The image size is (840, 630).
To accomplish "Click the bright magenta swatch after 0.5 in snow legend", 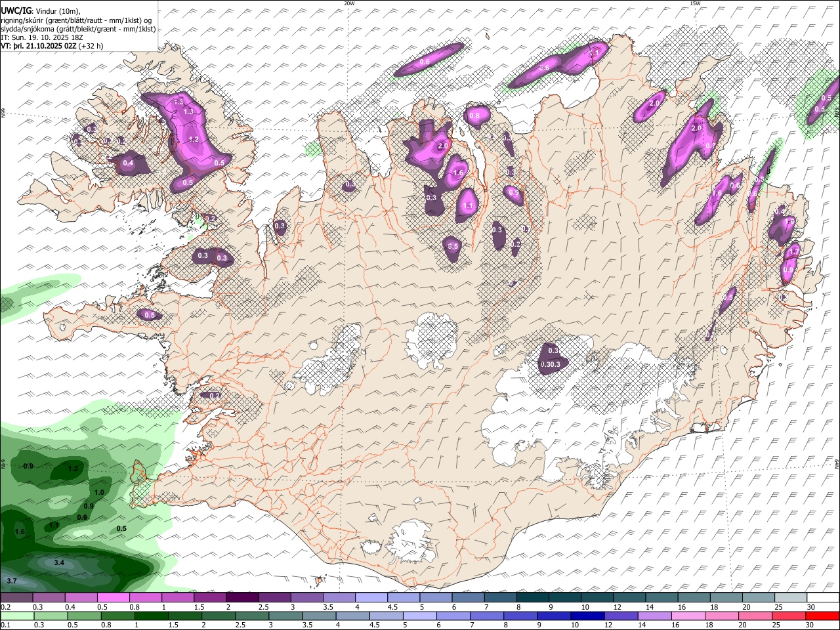I will tap(113, 597).
